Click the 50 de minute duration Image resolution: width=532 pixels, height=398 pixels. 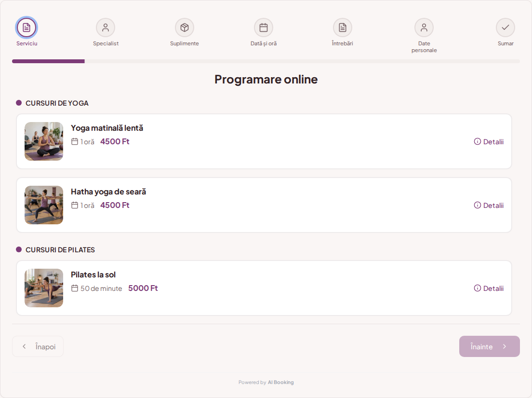tap(101, 288)
